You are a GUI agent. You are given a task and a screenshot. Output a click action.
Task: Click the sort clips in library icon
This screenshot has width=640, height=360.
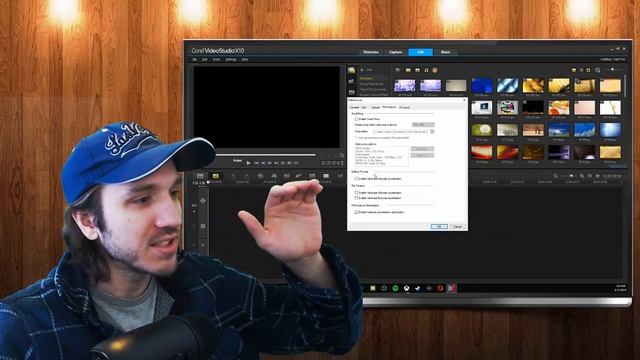pyautogui.click(x=598, y=70)
